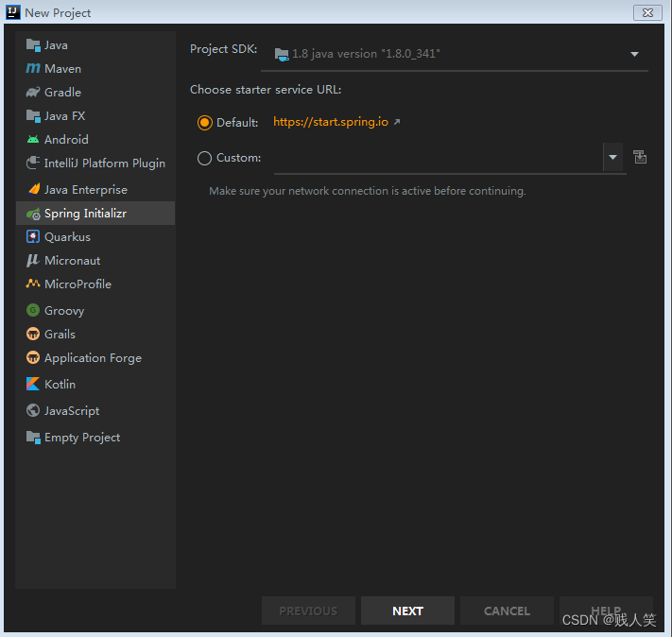Choose Maven project type label
Image resolution: width=672 pixels, height=637 pixels.
click(62, 69)
